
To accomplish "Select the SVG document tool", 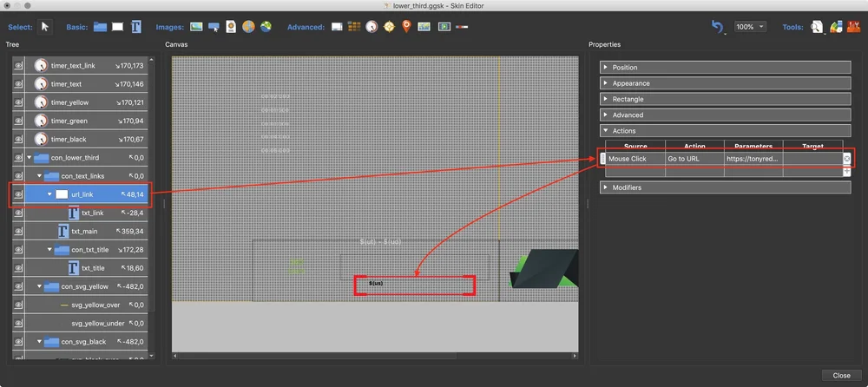I will [231, 27].
